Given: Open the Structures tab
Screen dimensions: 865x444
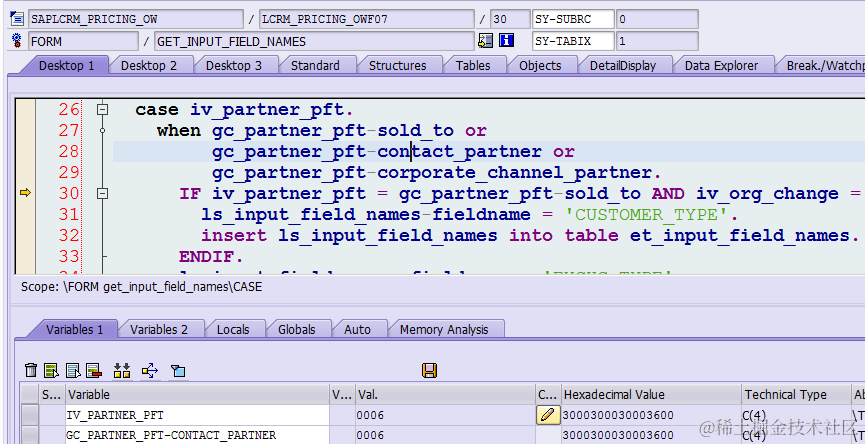Looking at the screenshot, I should 397,66.
